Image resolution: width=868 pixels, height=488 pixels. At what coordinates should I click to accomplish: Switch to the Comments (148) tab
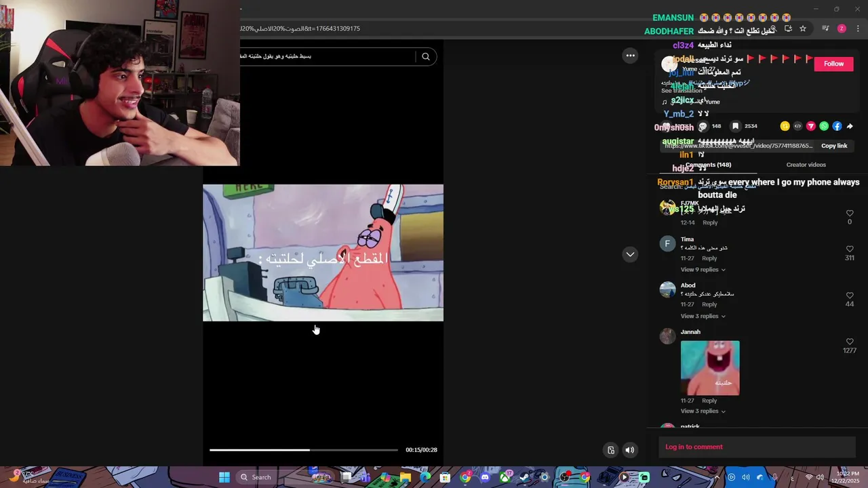pos(708,165)
